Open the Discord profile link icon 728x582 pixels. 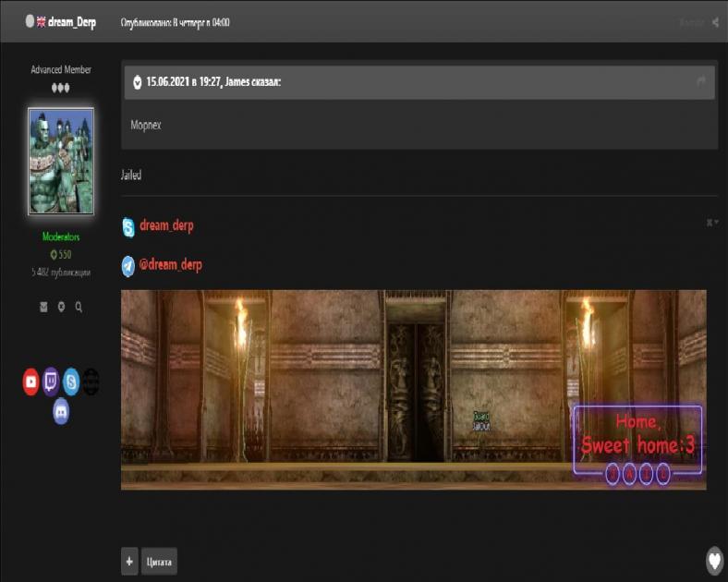point(61,409)
